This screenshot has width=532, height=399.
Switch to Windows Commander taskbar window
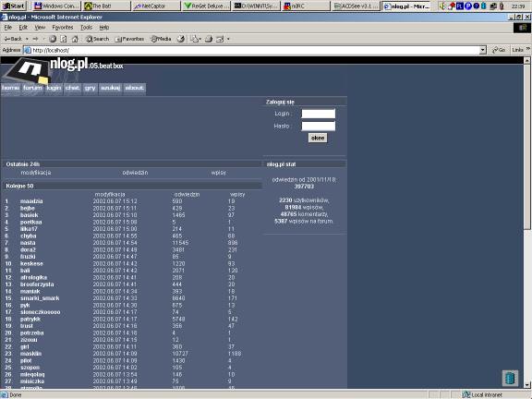56,6
